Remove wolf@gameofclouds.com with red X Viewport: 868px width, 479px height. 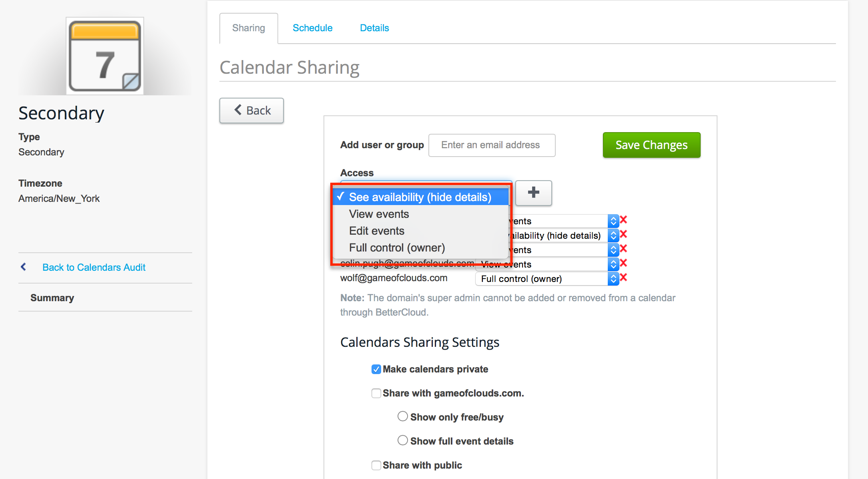(623, 278)
